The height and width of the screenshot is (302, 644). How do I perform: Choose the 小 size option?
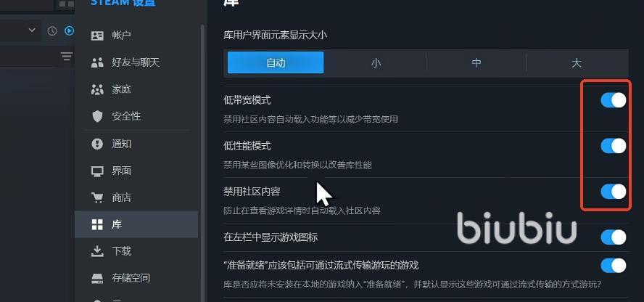(376, 63)
